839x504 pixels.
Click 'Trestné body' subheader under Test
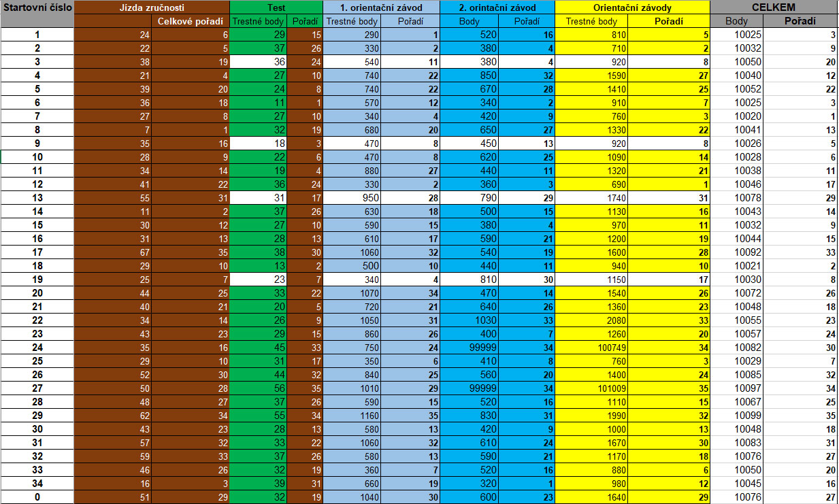pos(259,21)
